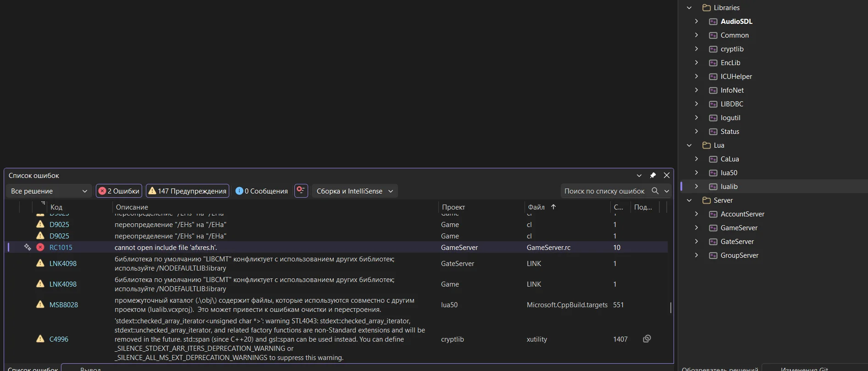The width and height of the screenshot is (868, 371).
Task: Open the RC1015 error code link
Action: [61, 247]
